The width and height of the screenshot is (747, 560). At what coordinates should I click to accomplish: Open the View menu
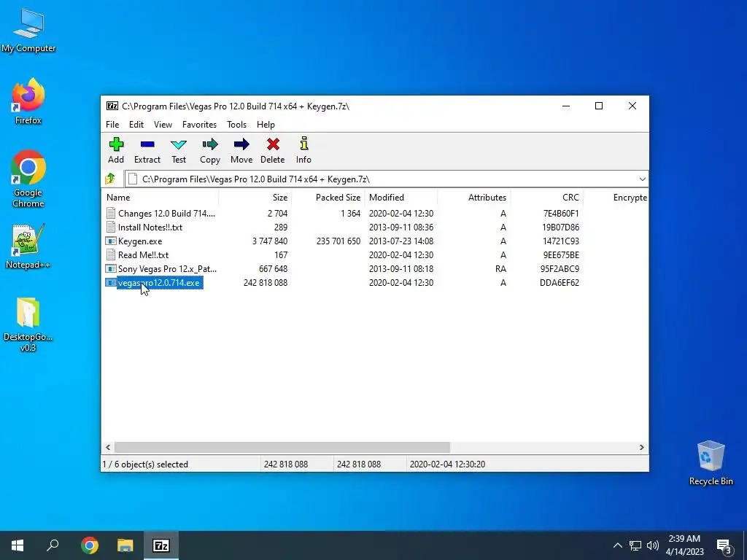point(163,124)
